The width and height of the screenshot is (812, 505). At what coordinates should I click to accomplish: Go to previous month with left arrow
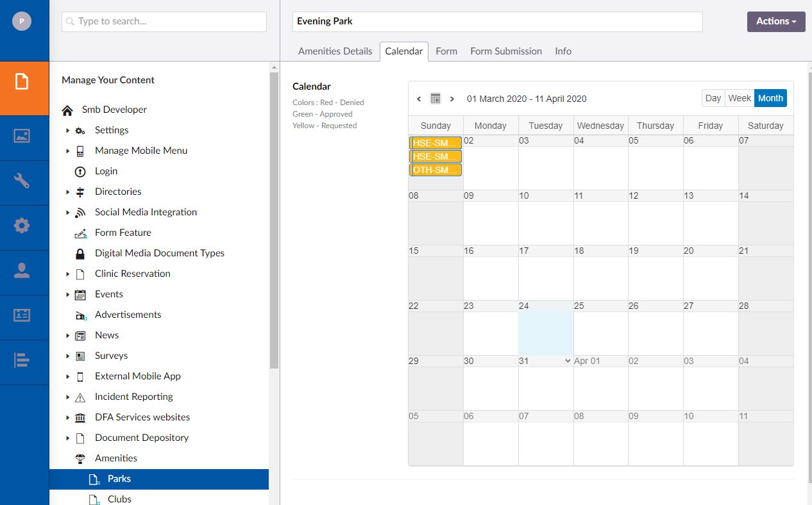[x=419, y=99]
